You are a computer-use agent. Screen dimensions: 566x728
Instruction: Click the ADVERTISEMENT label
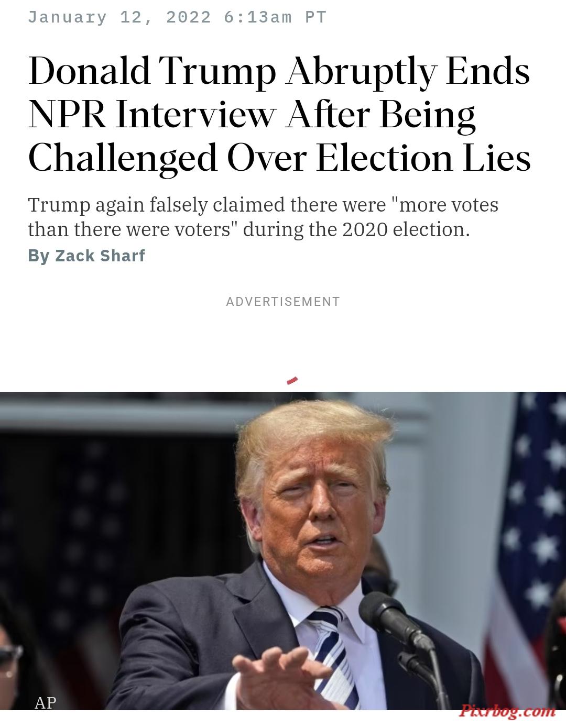283,302
